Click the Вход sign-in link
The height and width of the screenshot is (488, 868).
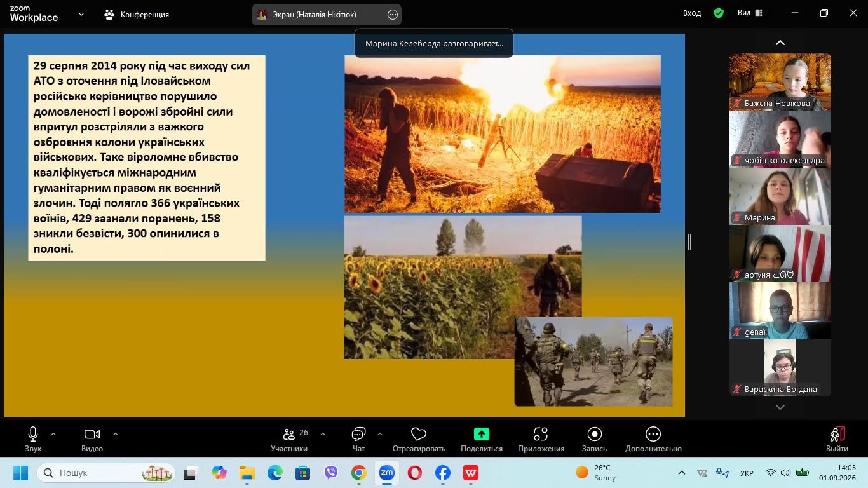pyautogui.click(x=692, y=13)
